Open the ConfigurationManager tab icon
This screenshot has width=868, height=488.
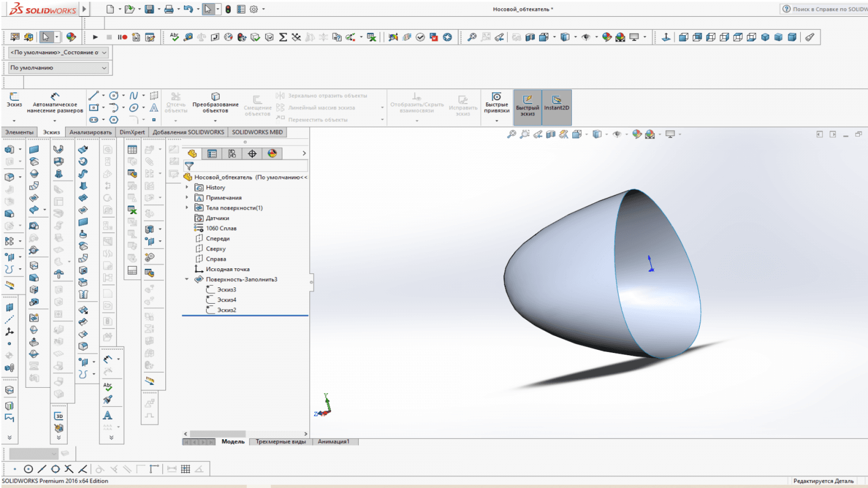[232, 154]
